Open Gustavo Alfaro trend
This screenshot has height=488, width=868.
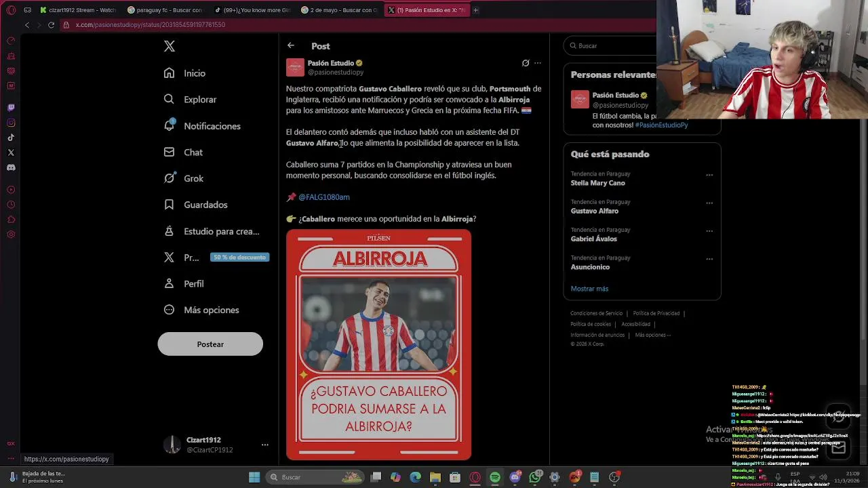(595, 211)
